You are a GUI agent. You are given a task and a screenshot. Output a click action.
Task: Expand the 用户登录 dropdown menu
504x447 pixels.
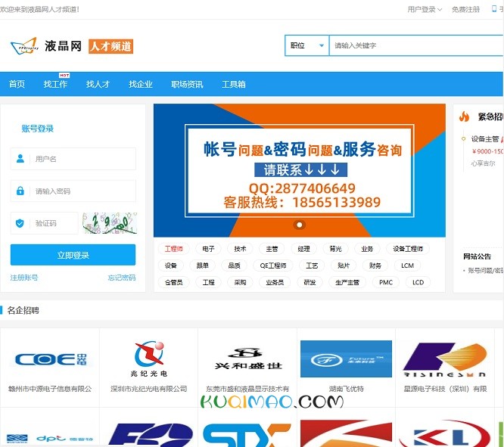tap(425, 9)
